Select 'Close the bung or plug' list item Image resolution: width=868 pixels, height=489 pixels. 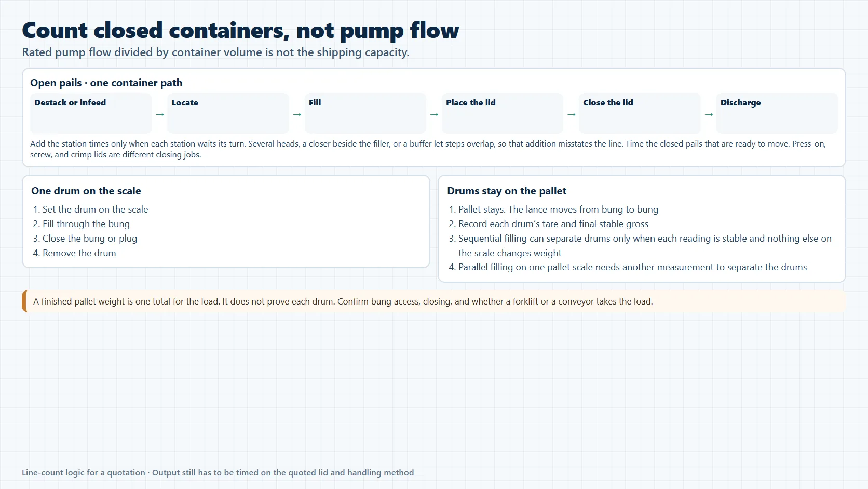pos(85,239)
